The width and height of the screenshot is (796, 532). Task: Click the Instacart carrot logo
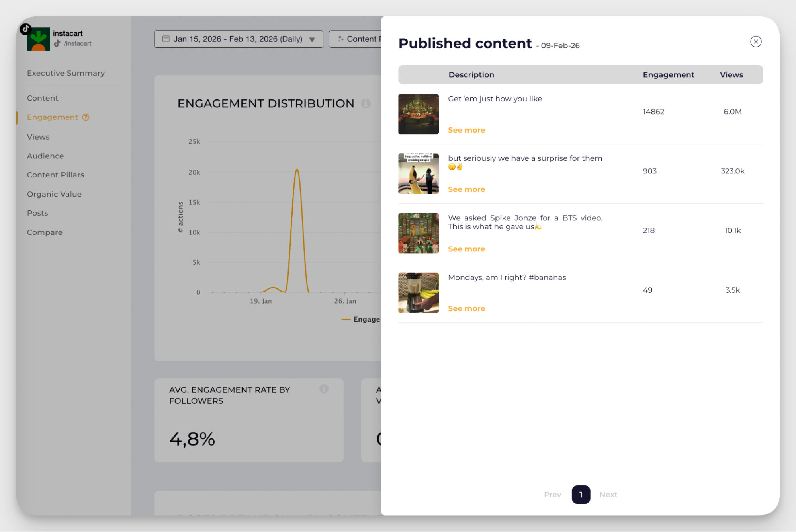[x=39, y=38]
